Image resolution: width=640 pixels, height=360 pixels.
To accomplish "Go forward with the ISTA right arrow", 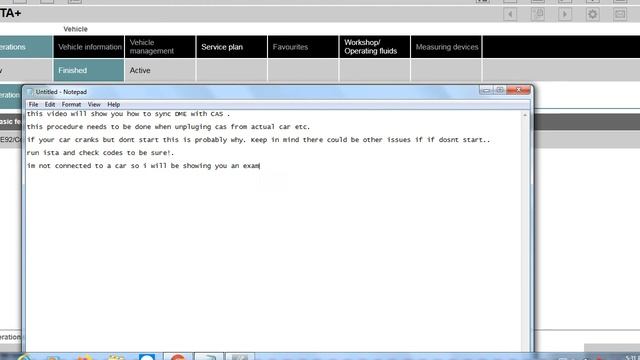I will click(x=565, y=14).
